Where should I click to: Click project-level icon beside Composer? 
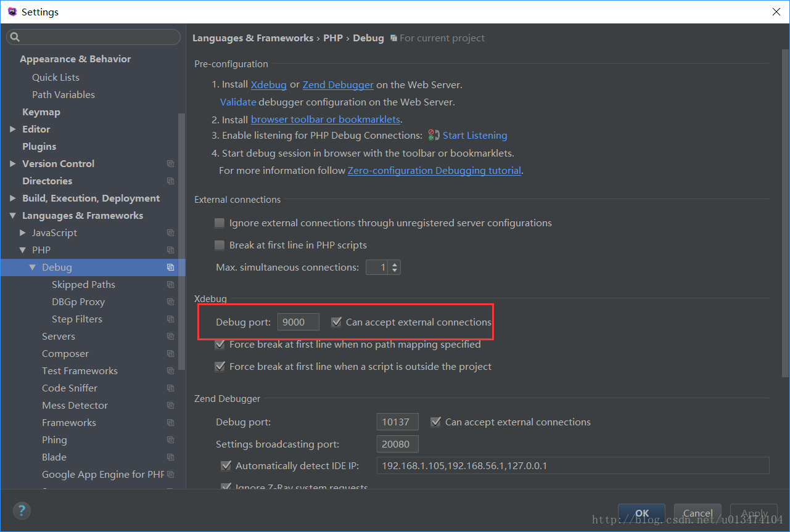pos(170,354)
